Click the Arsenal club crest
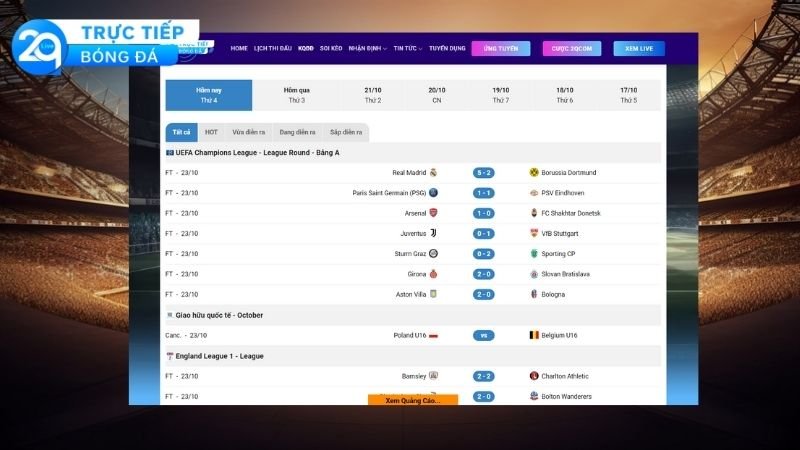This screenshot has width=800, height=450. (433, 213)
